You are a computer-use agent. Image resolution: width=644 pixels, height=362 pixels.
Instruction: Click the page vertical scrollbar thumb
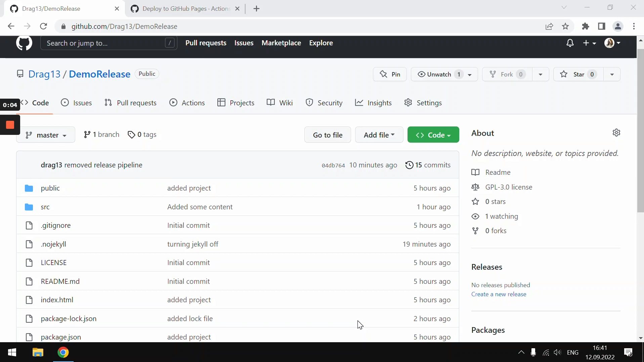(640, 131)
